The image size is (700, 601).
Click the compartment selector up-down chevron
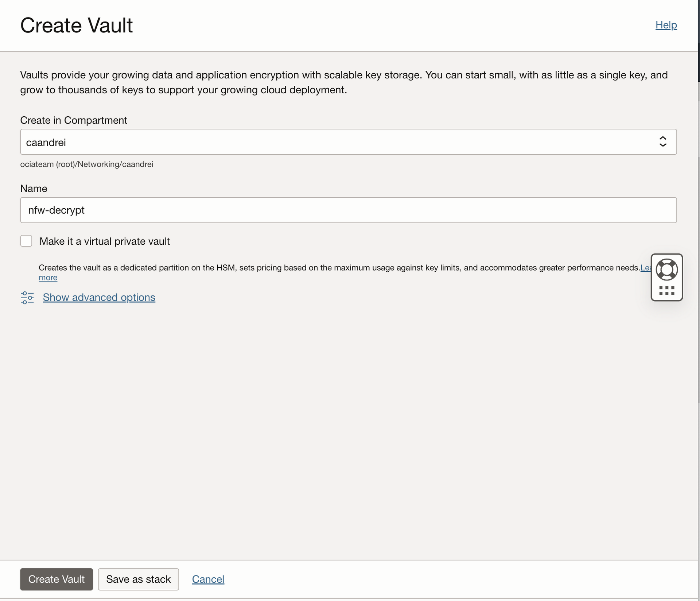(662, 141)
